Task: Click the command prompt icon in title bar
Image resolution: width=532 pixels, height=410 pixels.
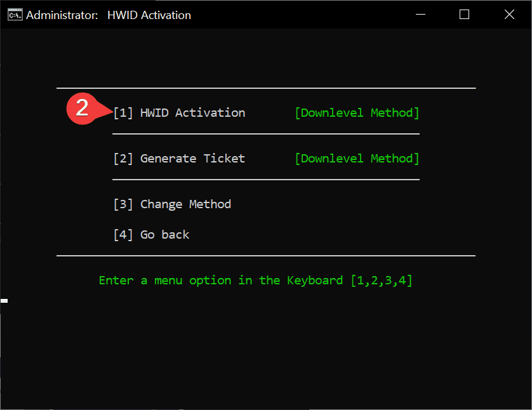Action: [x=15, y=15]
